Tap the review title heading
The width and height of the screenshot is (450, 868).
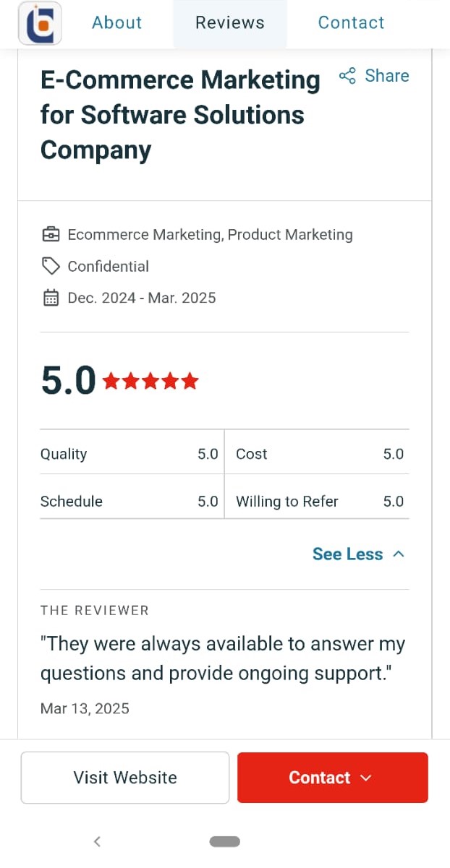[180, 115]
